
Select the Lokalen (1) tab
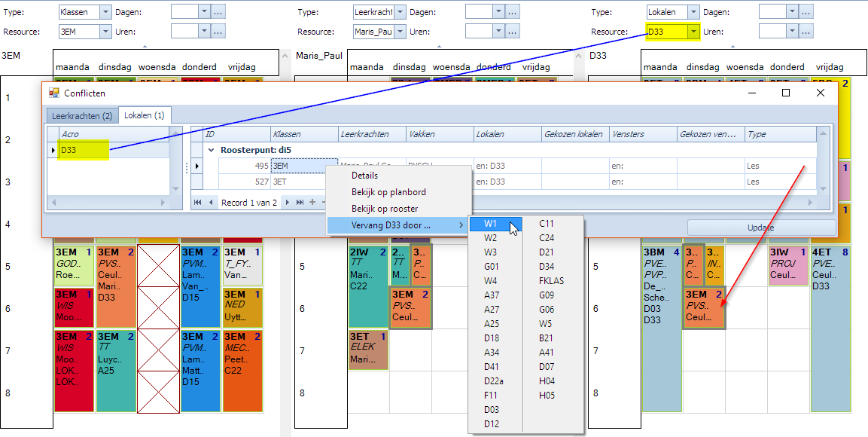point(144,115)
